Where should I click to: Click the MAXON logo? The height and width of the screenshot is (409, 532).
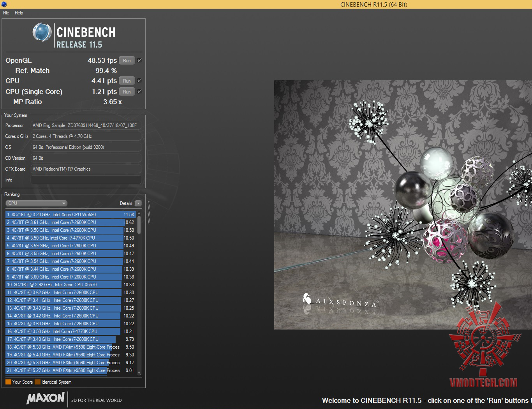(46, 398)
